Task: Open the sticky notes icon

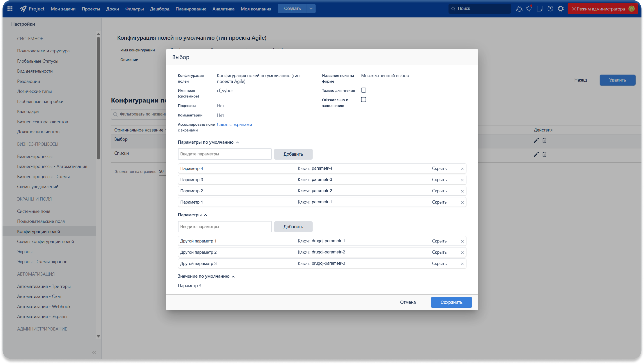Action: (x=540, y=9)
